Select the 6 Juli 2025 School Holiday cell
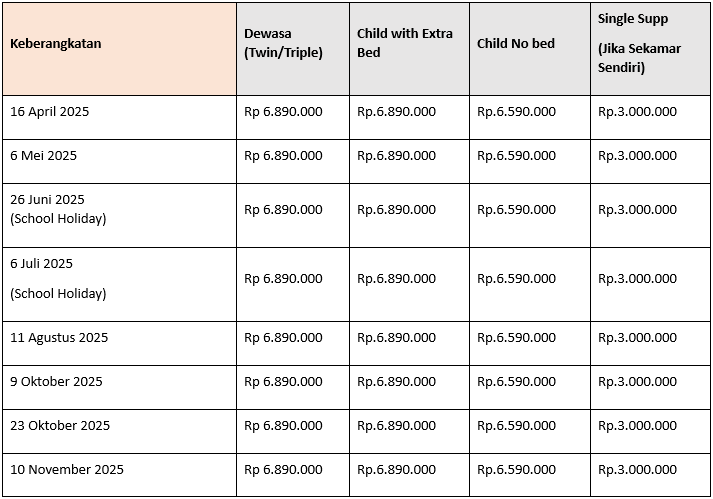This screenshot has height=499, width=713. point(119,284)
